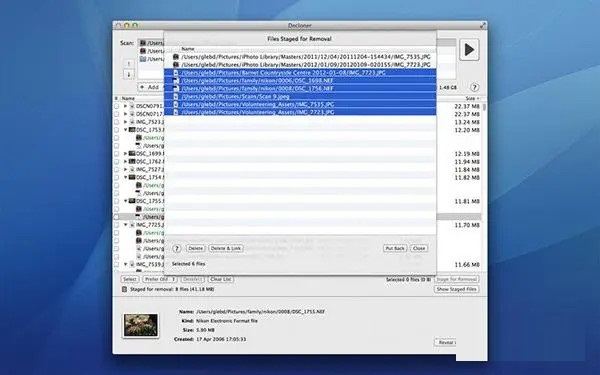600x375 pixels.
Task: Check the DSCN0791 row checkbox
Action: coord(117,106)
